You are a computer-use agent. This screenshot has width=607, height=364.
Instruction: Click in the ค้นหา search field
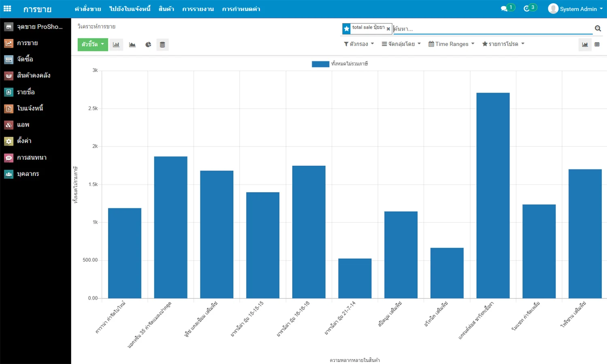492,29
